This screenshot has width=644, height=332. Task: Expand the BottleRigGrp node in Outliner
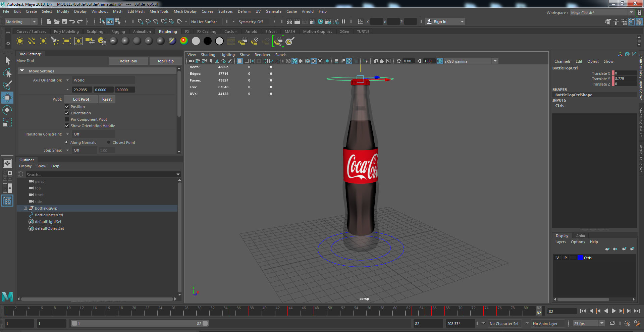pos(25,208)
